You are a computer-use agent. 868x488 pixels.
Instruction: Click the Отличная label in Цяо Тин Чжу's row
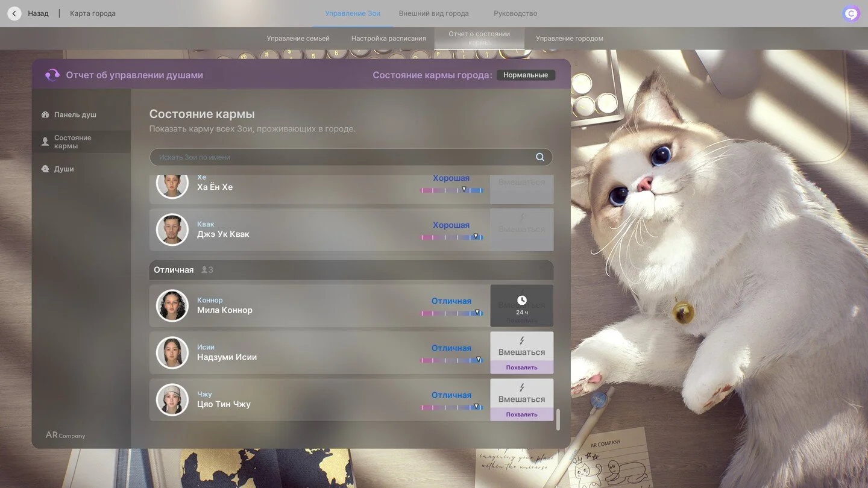point(451,395)
